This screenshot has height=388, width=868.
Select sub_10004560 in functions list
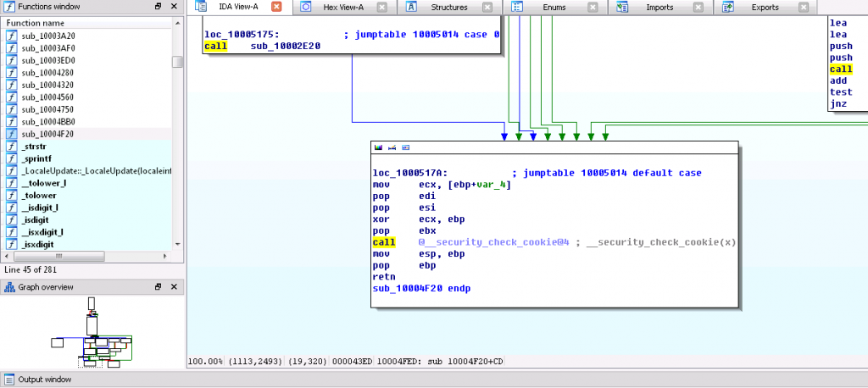coord(87,97)
